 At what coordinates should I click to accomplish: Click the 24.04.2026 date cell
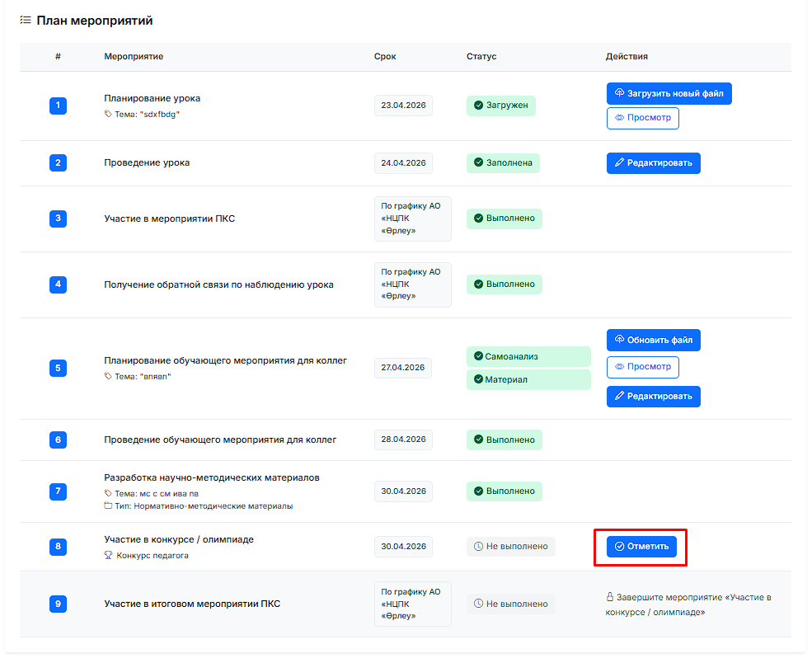click(403, 163)
